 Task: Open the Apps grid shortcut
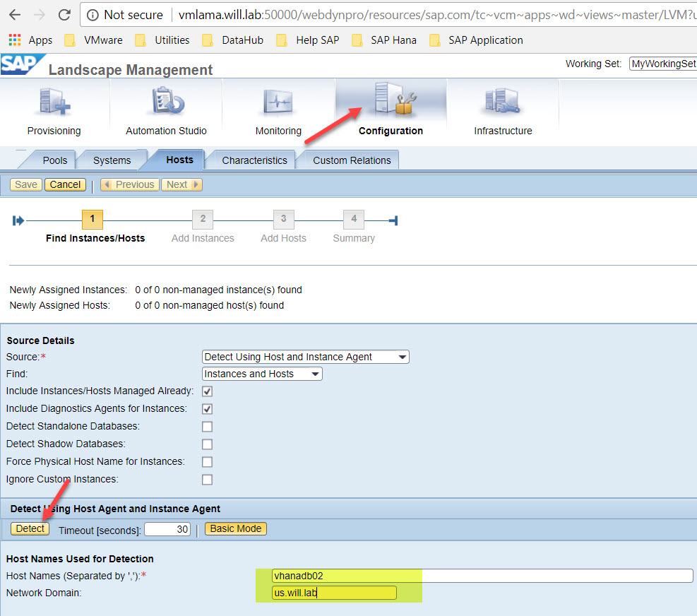click(15, 40)
